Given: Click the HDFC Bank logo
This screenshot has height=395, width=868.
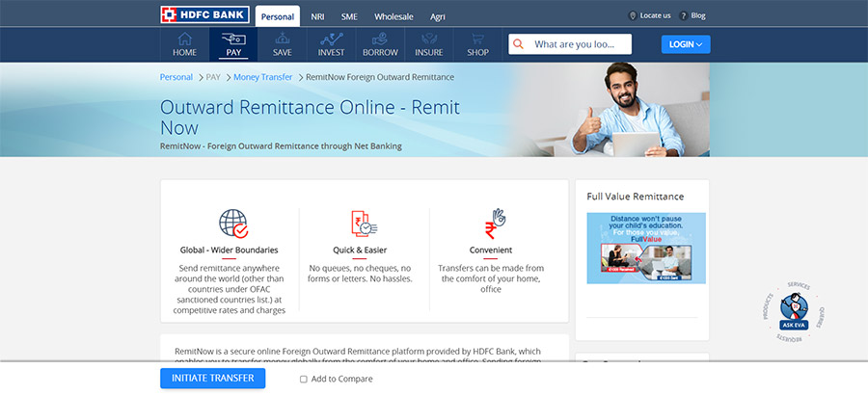Looking at the screenshot, I should click(204, 15).
